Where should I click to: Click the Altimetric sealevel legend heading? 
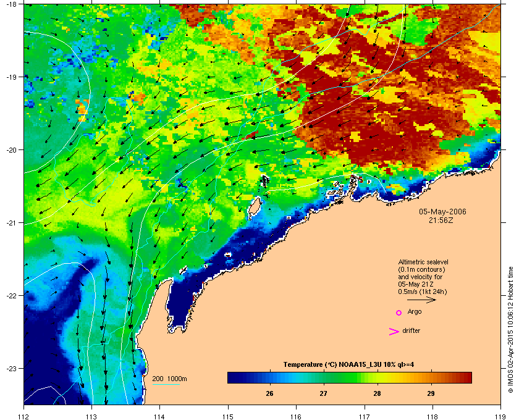coord(423,262)
